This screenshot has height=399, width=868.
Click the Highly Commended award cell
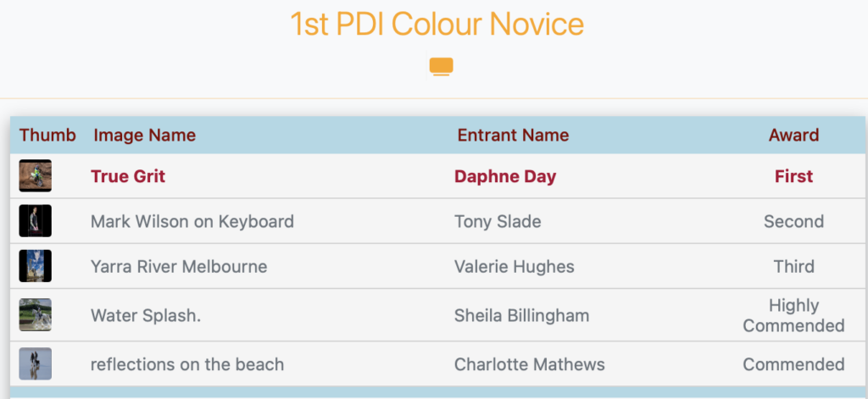793,315
